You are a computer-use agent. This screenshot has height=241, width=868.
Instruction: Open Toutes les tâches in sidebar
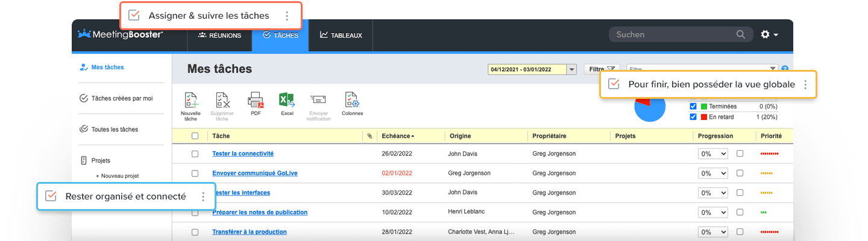click(115, 129)
